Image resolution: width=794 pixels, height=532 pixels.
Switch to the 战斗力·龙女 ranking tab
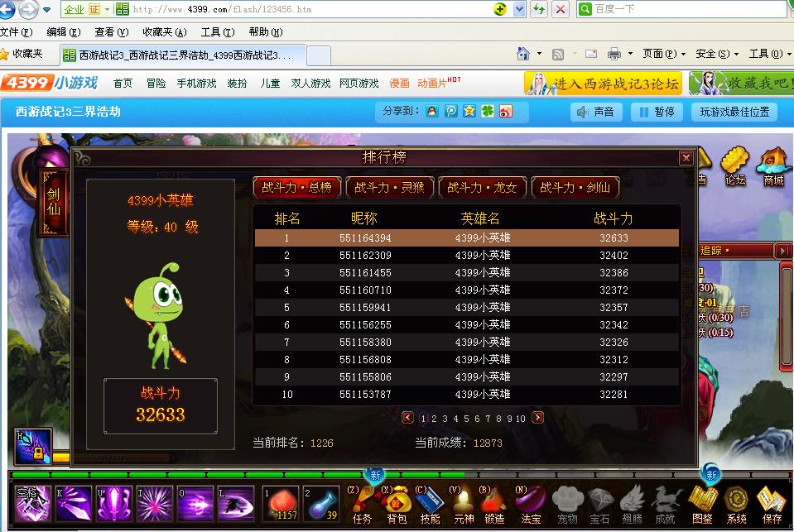point(482,188)
